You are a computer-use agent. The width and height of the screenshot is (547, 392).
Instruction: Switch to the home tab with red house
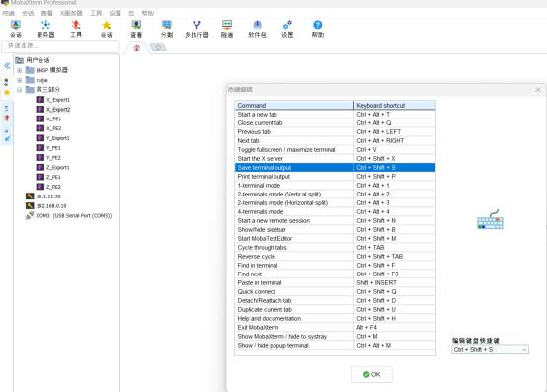coord(136,48)
